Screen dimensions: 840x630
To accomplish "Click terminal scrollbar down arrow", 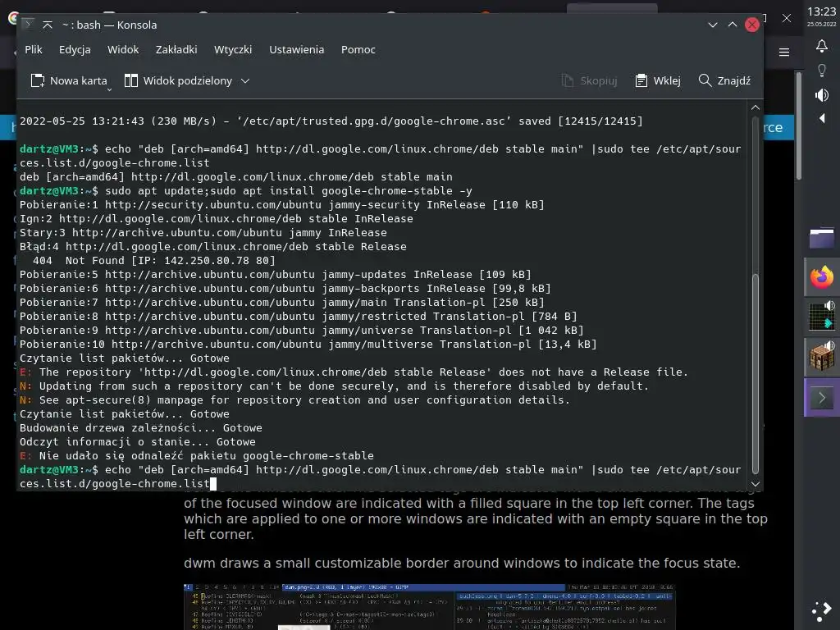I will click(756, 484).
